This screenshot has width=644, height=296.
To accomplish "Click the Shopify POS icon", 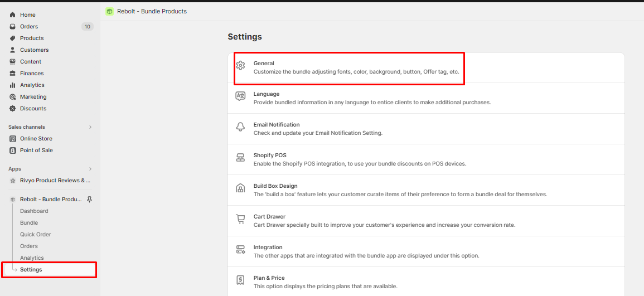I will [241, 158].
